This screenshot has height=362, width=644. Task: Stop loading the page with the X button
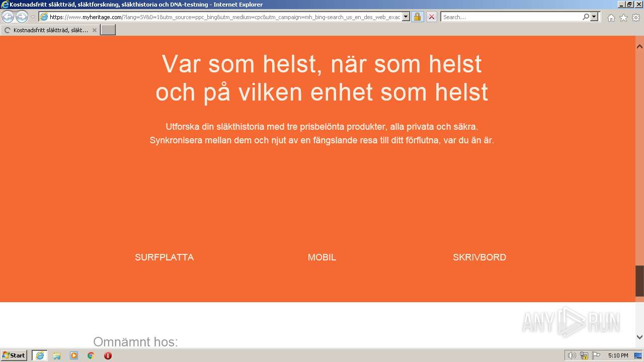pyautogui.click(x=432, y=17)
